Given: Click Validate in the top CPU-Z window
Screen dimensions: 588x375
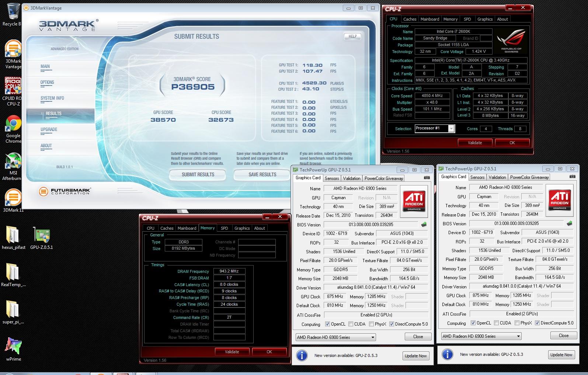Looking at the screenshot, I should coord(475,143).
